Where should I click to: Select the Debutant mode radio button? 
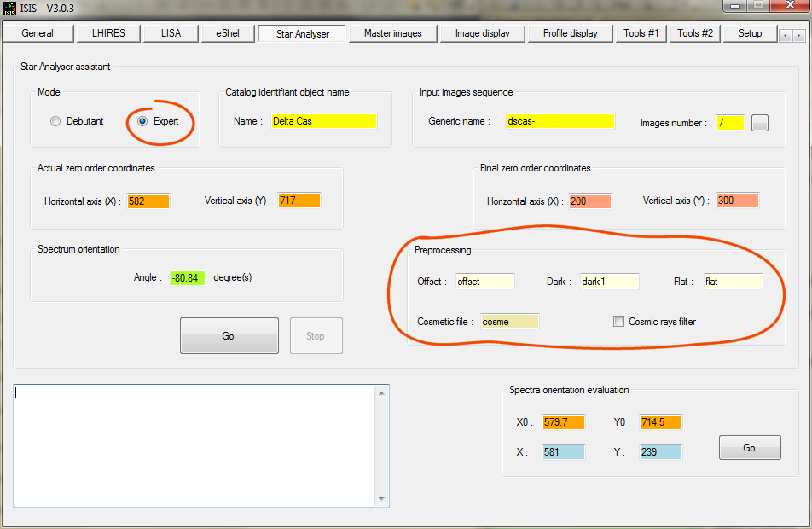[56, 121]
